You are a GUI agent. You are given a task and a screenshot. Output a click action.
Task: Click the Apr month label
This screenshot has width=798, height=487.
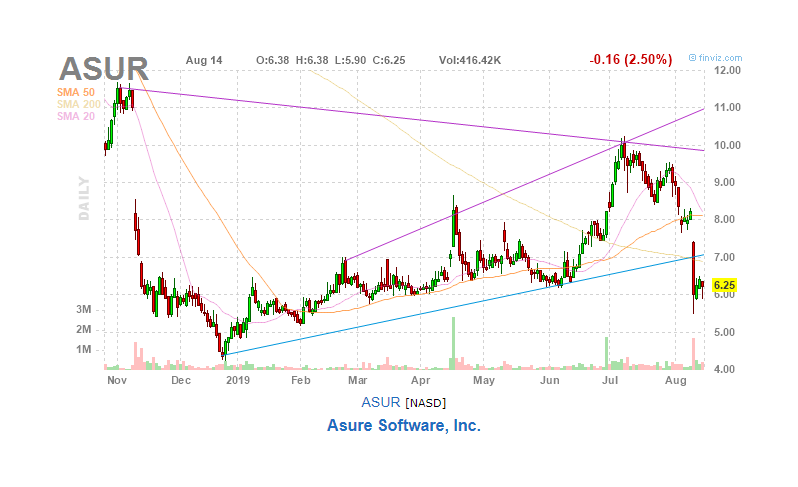pos(420,380)
